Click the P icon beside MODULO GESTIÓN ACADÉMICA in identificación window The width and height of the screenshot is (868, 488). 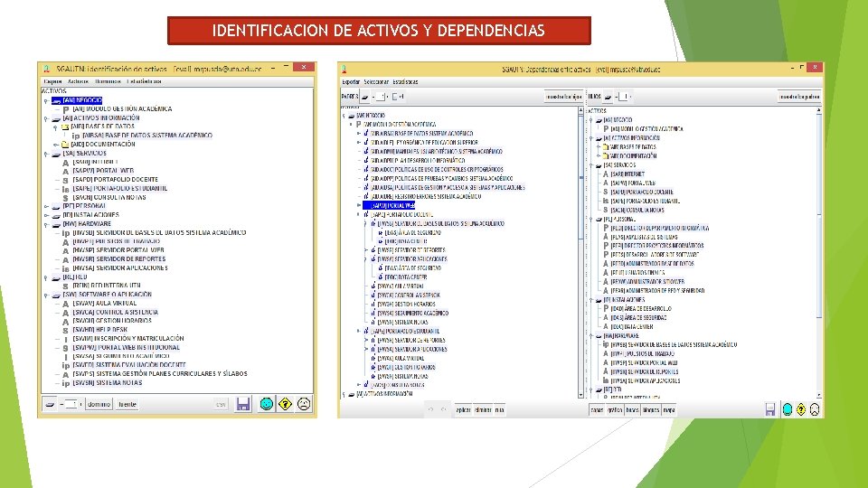click(x=65, y=109)
